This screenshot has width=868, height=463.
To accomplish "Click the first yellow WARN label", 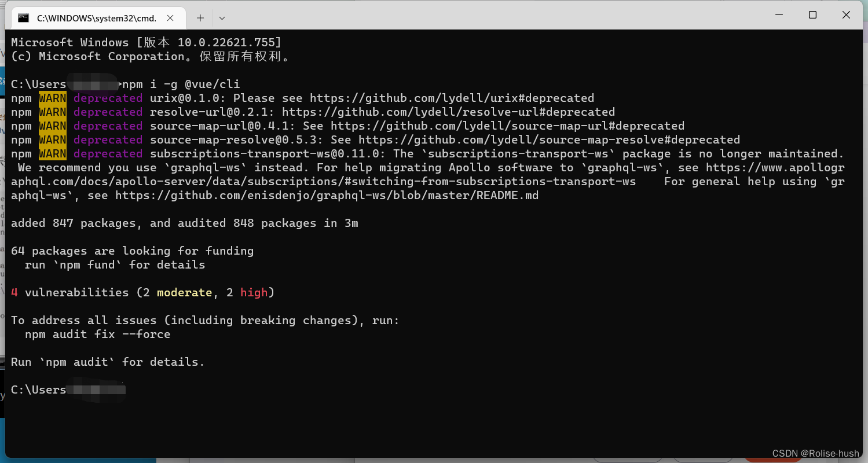I will click(53, 98).
